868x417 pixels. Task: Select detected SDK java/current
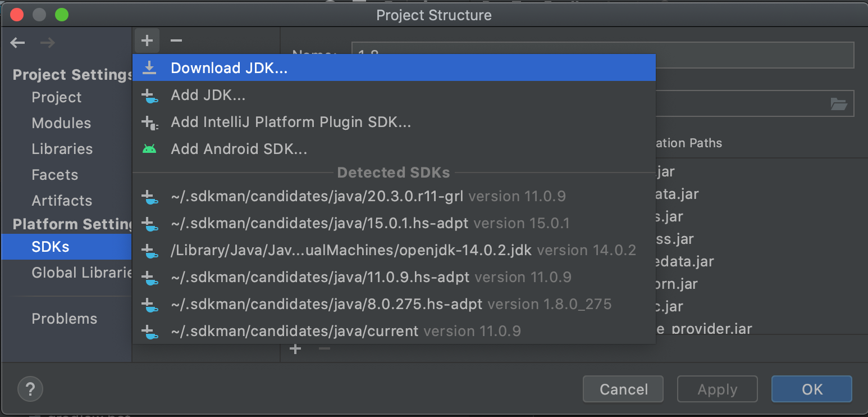click(x=394, y=331)
